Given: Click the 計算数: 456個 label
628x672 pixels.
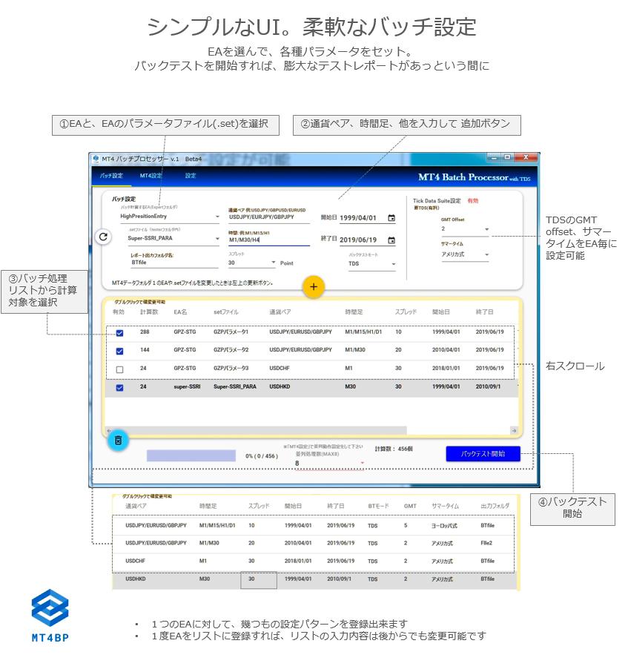Looking at the screenshot, I should coord(394,449).
